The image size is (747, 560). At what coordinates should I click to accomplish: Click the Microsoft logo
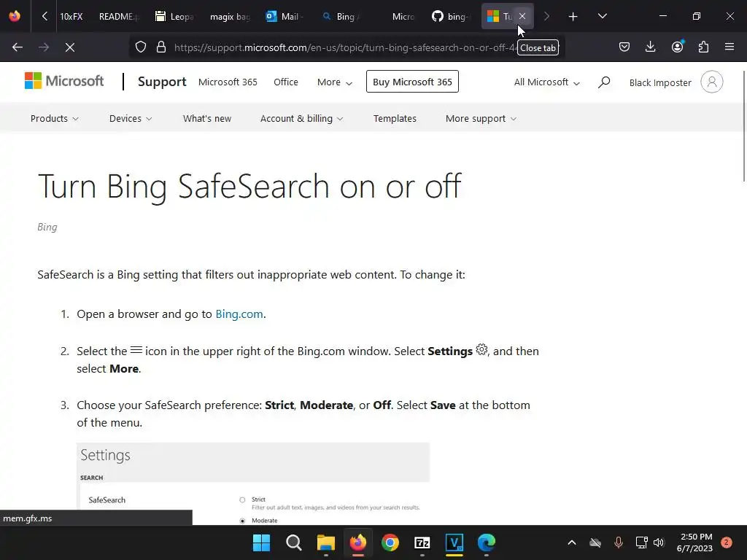pyautogui.click(x=64, y=81)
